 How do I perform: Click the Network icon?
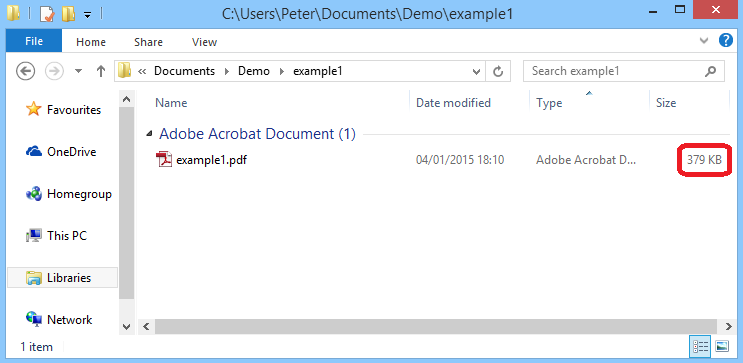pyautogui.click(x=34, y=319)
